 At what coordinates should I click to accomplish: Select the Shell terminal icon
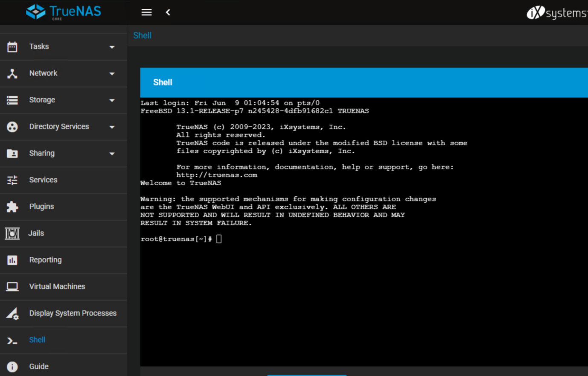[x=12, y=339]
